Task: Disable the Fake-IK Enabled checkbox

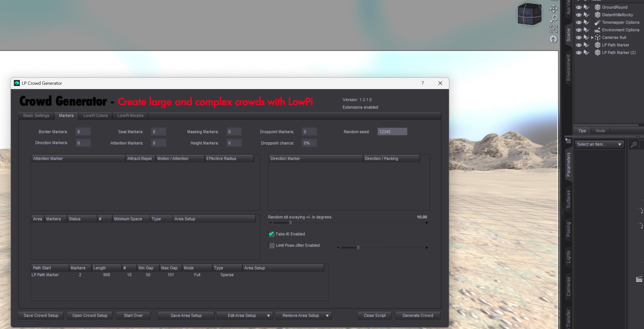Action: 271,234
